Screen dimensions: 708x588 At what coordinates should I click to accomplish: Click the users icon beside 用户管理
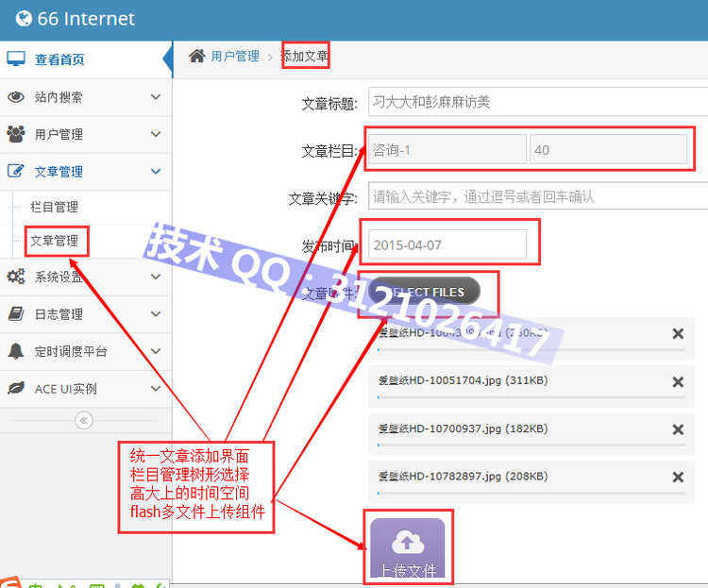16,134
